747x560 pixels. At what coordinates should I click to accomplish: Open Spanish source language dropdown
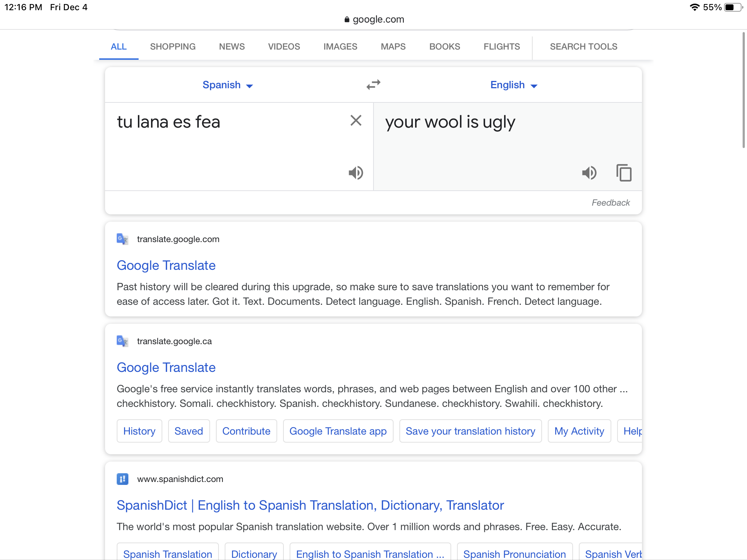point(228,85)
